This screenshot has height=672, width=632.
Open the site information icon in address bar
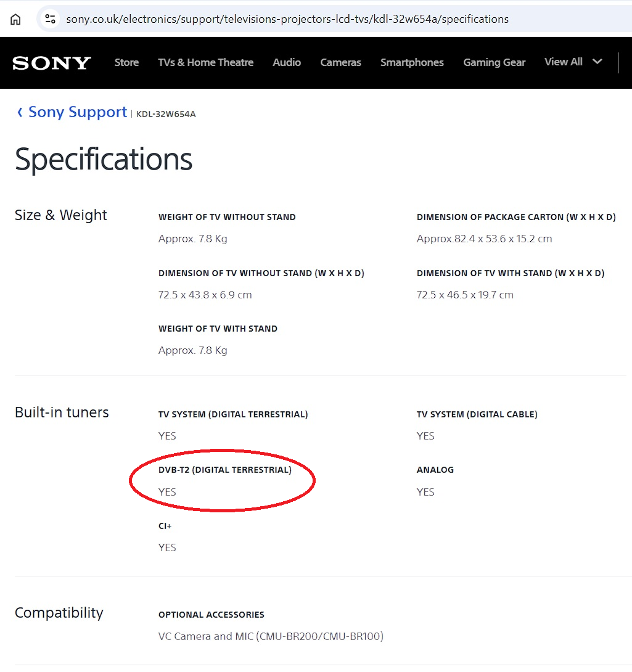[x=51, y=19]
